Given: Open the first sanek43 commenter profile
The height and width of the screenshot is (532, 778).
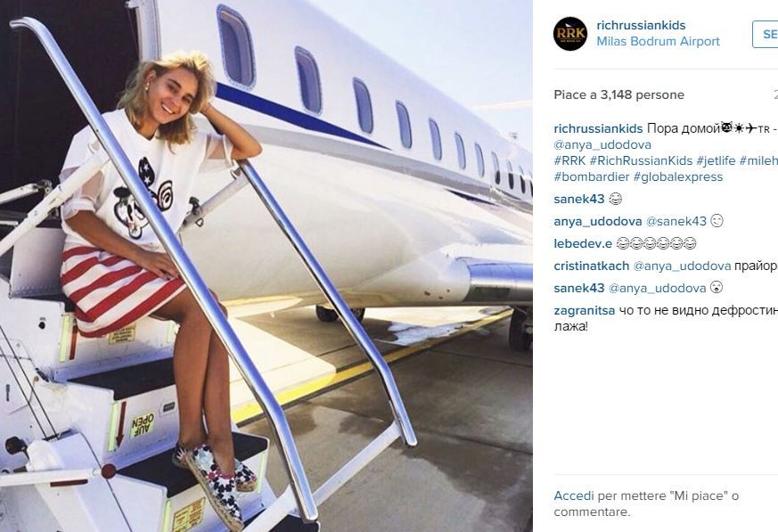Looking at the screenshot, I should 579,199.
